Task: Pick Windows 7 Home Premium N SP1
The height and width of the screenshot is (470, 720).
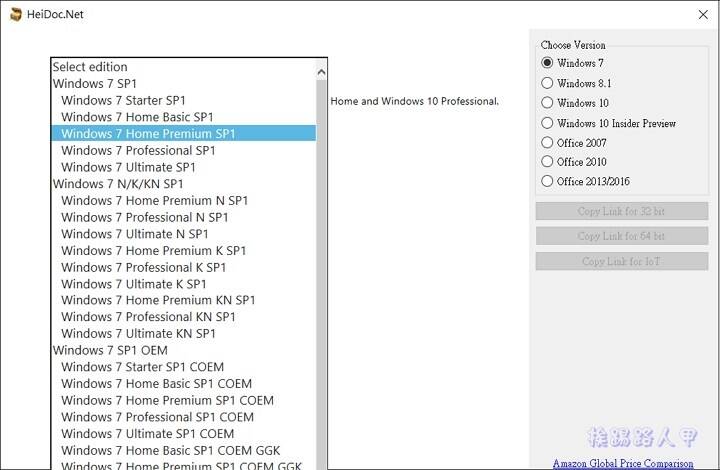Action: pyautogui.click(x=184, y=201)
